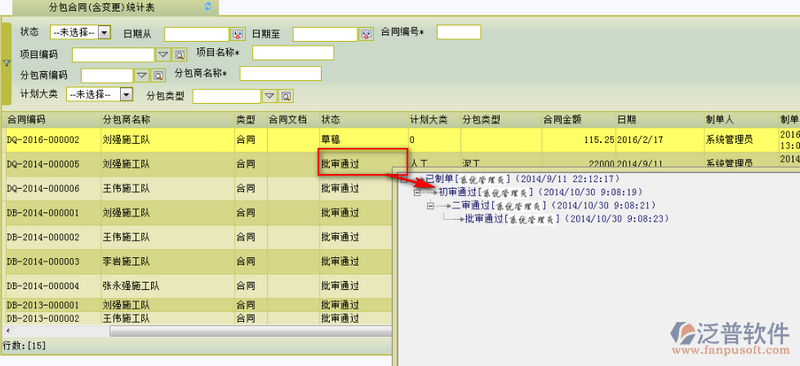
Task: Open the 日期从 calendar picker icon
Action: point(237,34)
